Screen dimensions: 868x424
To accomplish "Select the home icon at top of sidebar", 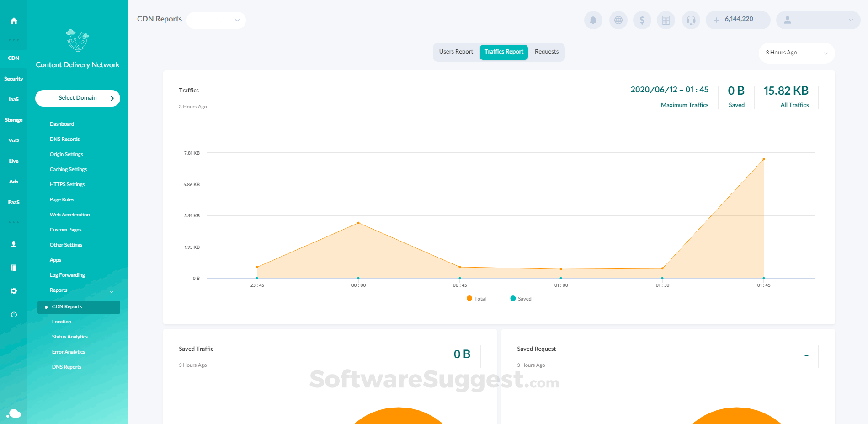I will coord(14,21).
